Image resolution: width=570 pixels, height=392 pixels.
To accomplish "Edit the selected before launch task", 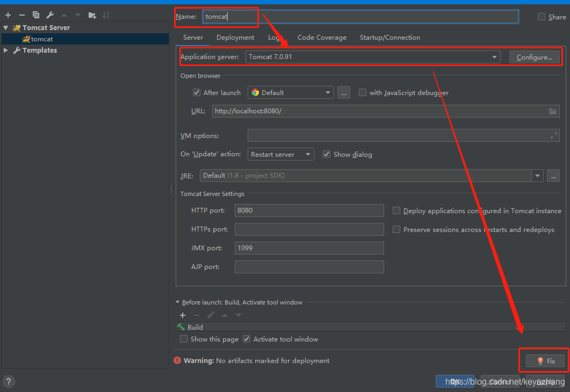I will [x=211, y=315].
